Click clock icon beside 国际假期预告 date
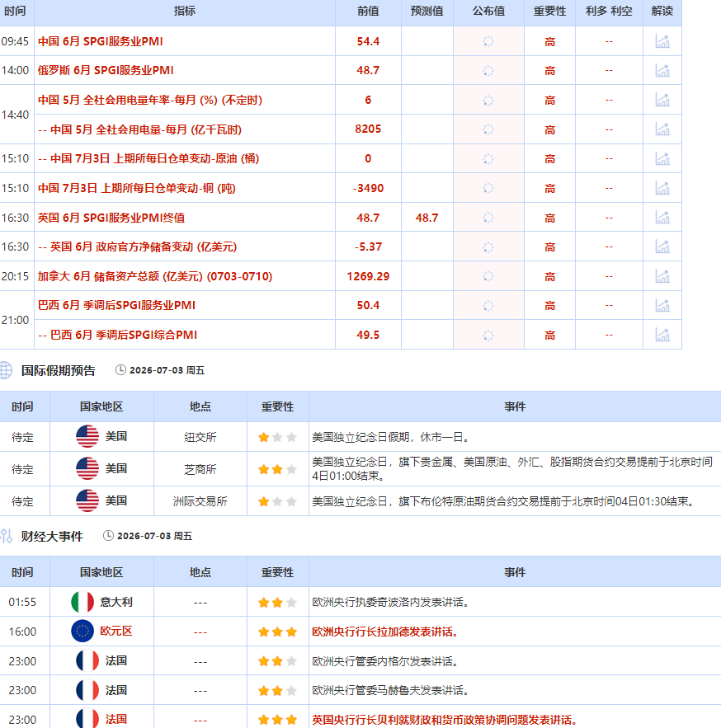 [120, 370]
